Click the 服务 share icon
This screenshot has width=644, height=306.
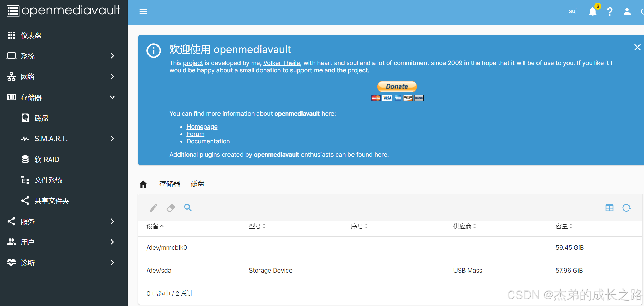pyautogui.click(x=11, y=221)
